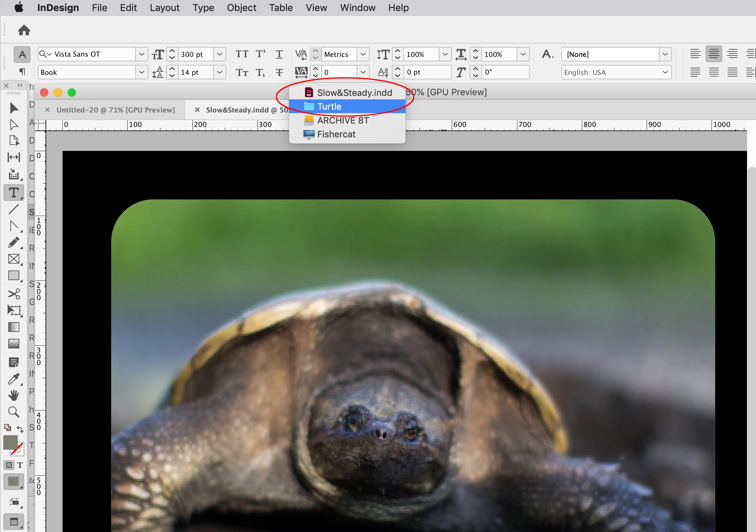The width and height of the screenshot is (756, 532).
Task: Select the Scissors tool
Action: [x=13, y=294]
